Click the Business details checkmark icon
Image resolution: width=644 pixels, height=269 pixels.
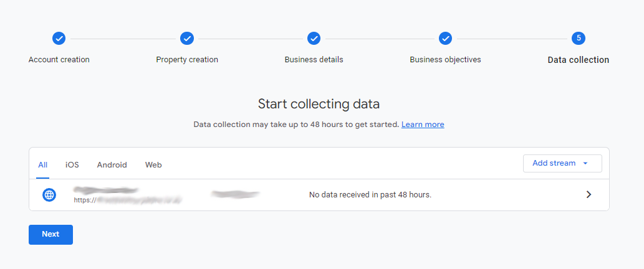[314, 39]
